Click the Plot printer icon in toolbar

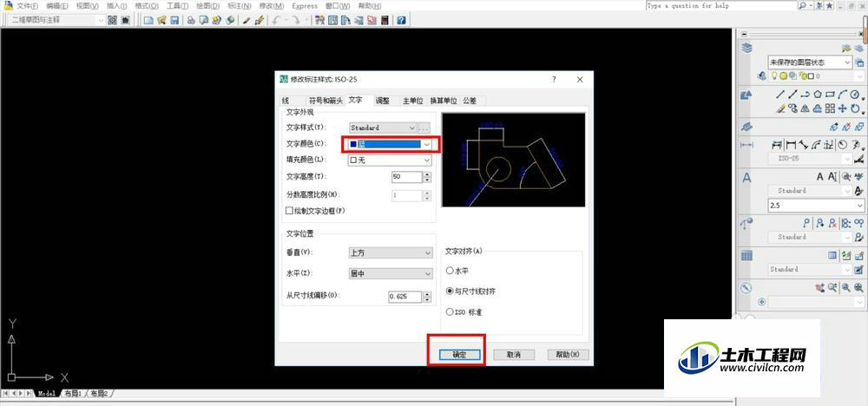click(191, 20)
